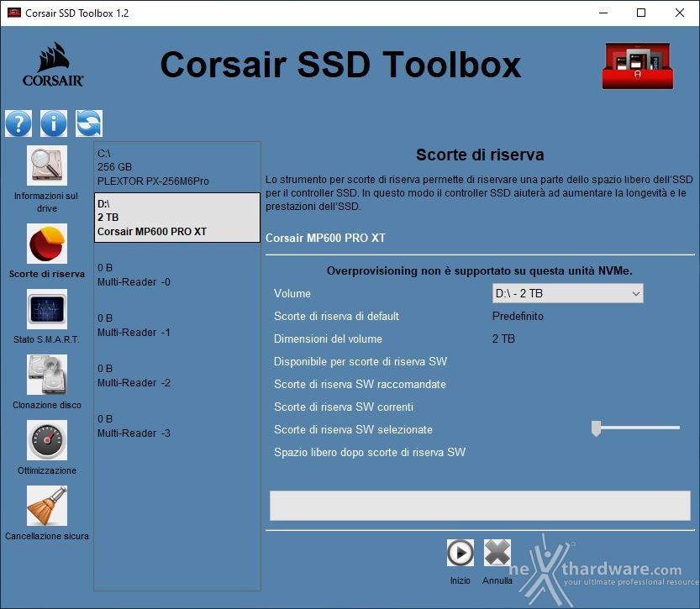Click the Info icon
Screen dimensions: 700x609
click(x=54, y=123)
